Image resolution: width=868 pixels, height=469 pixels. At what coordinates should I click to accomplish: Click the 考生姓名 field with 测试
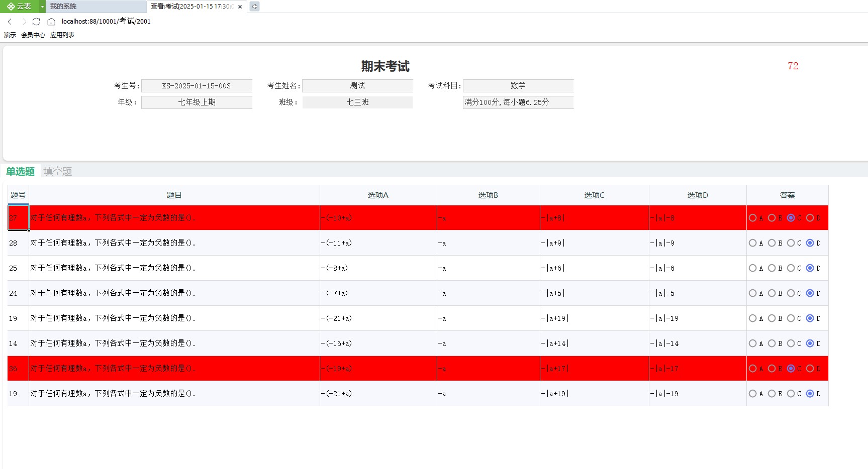[x=357, y=86]
